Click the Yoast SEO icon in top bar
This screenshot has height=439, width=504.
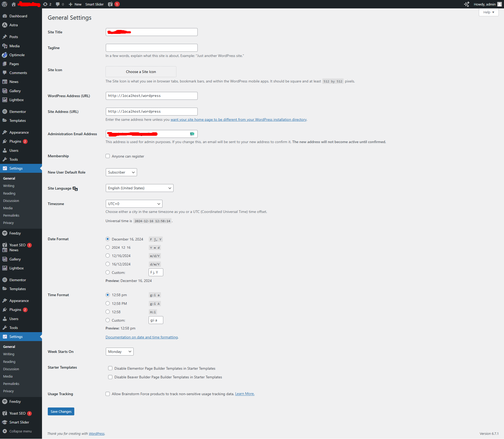point(110,4)
